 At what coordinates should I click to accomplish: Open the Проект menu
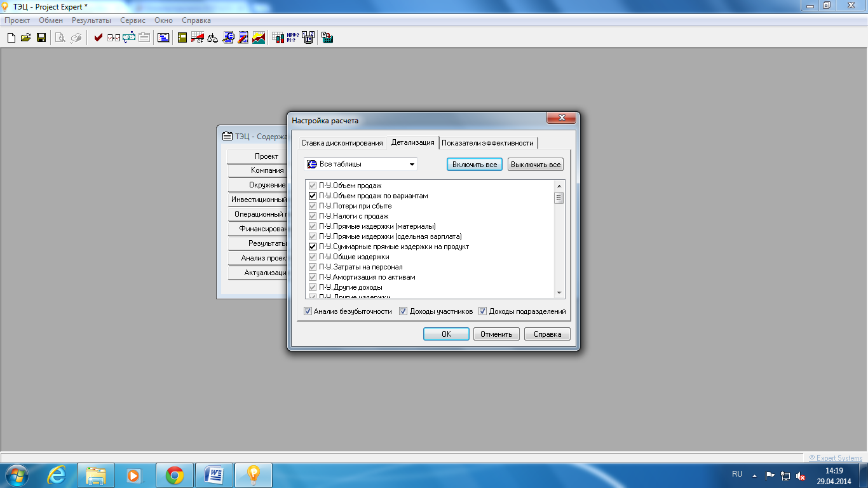pos(18,20)
